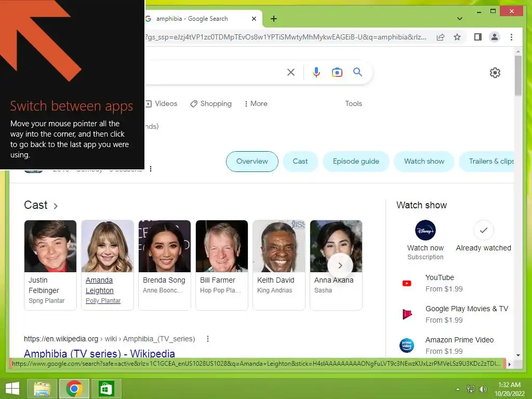Open Google quick settings gear
Viewport: 532px width, 399px height.
[x=495, y=73]
